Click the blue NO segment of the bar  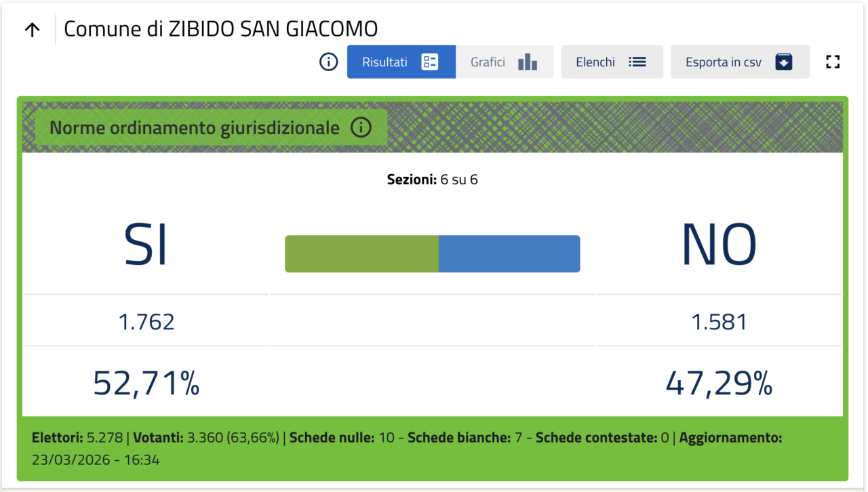[x=509, y=254]
